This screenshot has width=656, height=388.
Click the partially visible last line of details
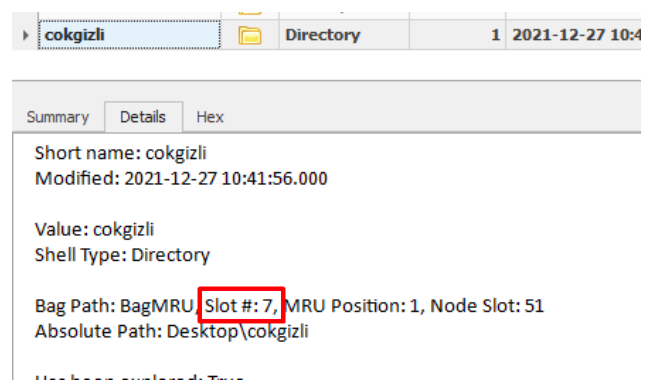tap(139, 377)
